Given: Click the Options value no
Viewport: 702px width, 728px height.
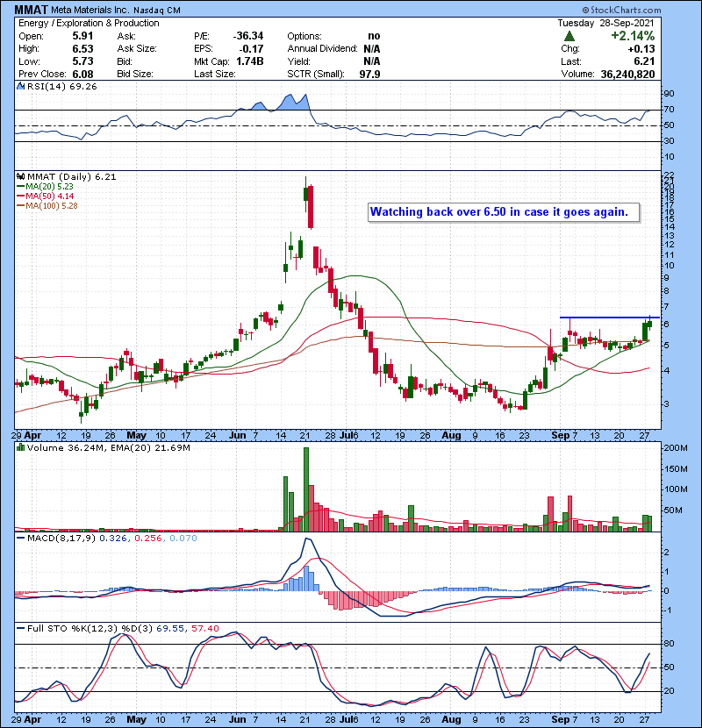Looking at the screenshot, I should 374,36.
